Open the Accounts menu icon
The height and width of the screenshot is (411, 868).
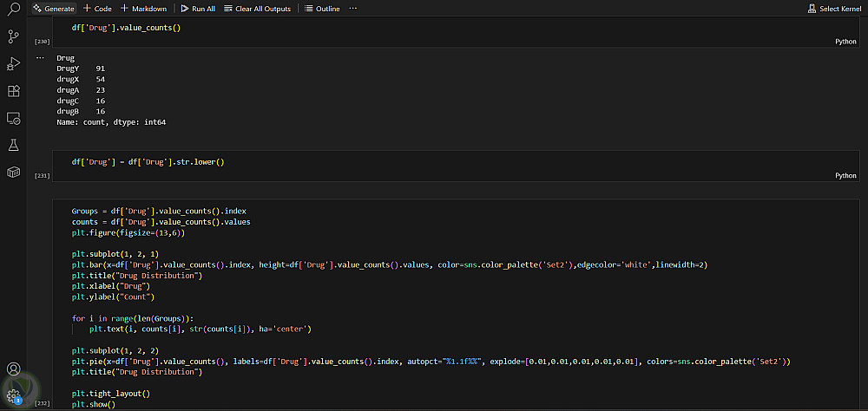[13, 370]
